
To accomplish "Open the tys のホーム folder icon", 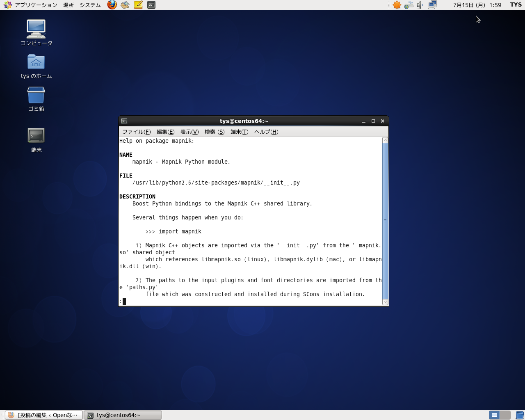I will (x=36, y=62).
